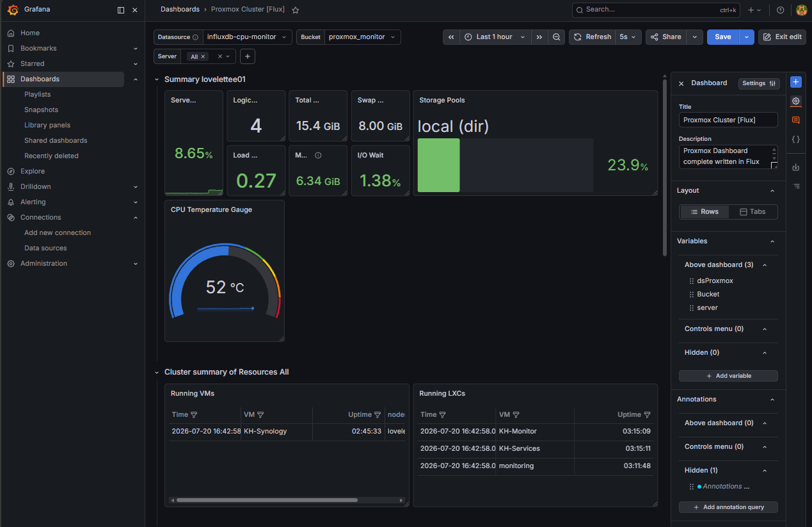Click the Grafana logo icon
This screenshot has width=812, height=527.
[x=12, y=10]
